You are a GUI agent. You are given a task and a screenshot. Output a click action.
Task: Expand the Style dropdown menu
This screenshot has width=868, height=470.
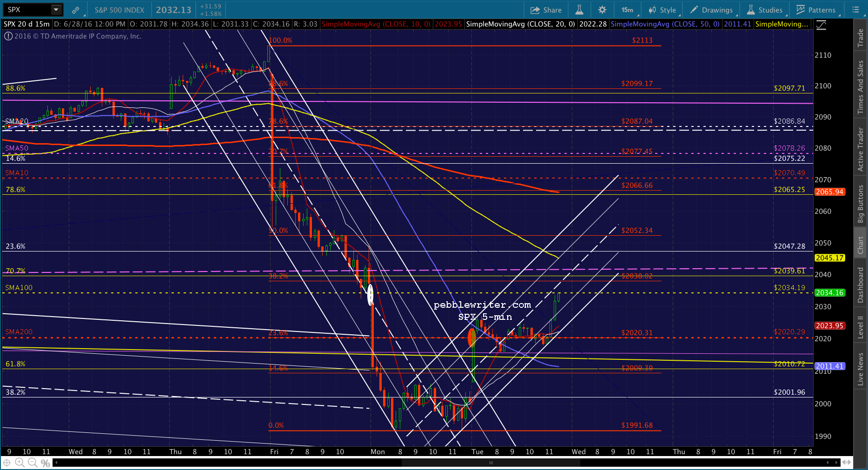663,10
